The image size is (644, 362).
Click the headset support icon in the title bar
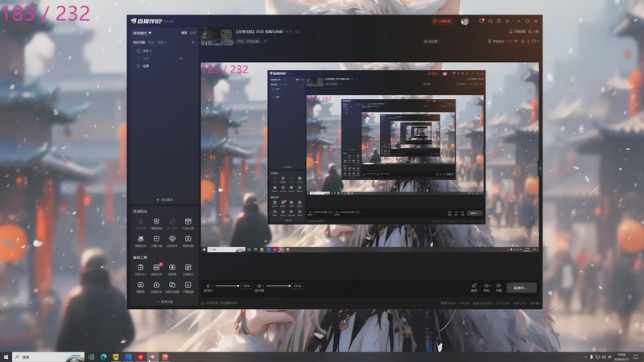click(x=490, y=21)
